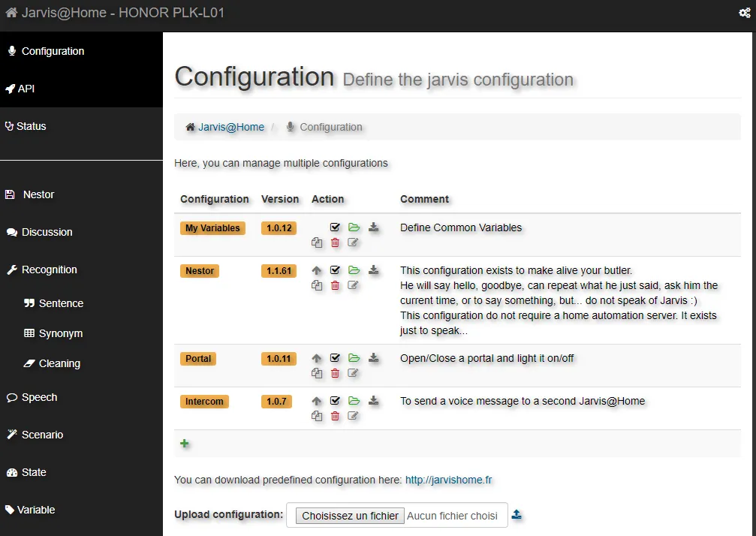Add a new configuration with the plus icon
Viewport: 756px width, 536px height.
coord(185,444)
